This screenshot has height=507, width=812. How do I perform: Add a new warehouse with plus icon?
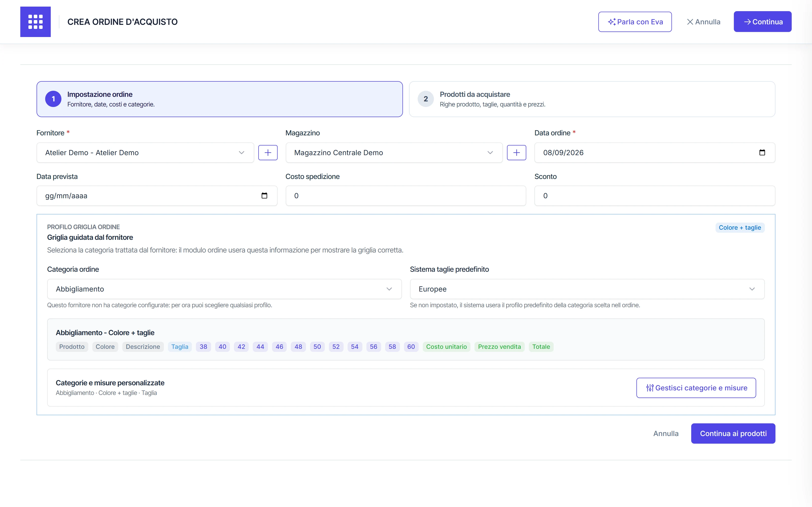(x=516, y=153)
